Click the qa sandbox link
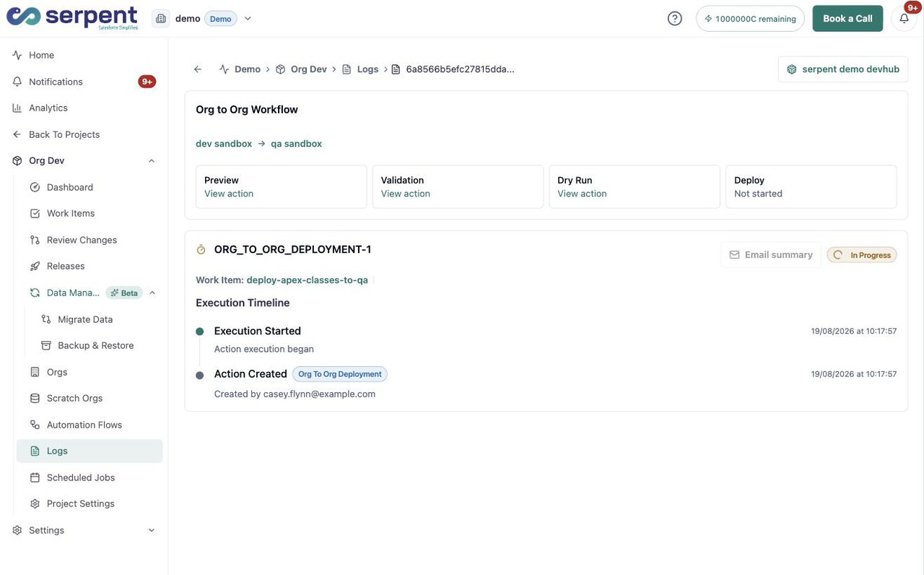This screenshot has height=575, width=924. click(x=296, y=144)
